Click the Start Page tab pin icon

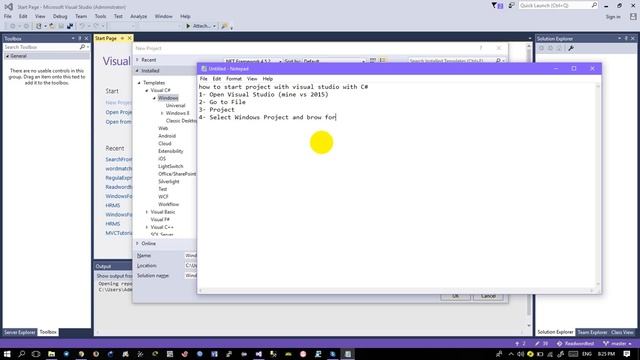[122, 38]
